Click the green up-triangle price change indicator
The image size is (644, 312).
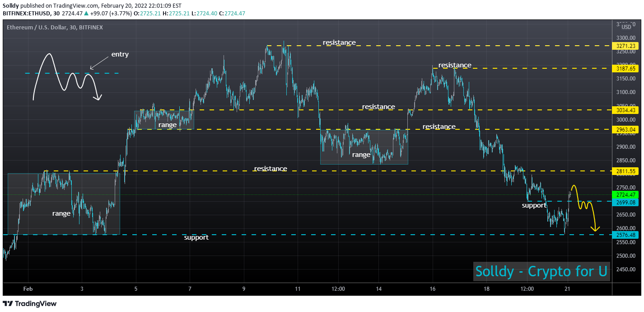(86, 14)
